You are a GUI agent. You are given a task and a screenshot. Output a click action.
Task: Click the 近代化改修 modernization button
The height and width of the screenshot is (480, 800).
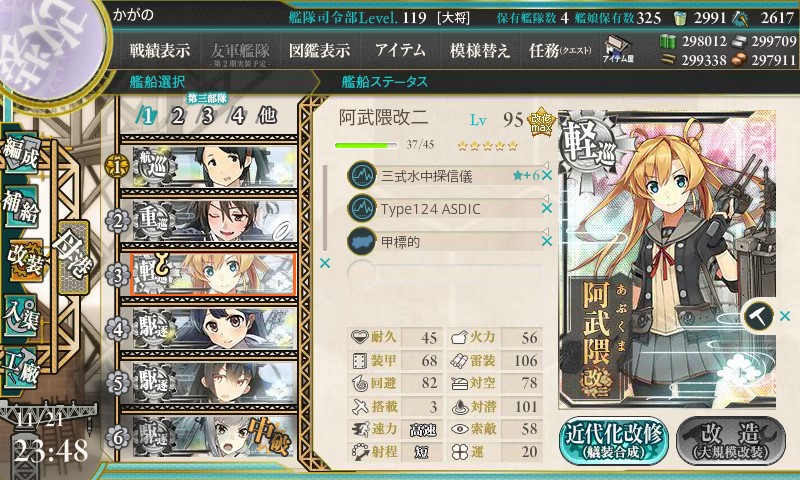point(613,441)
